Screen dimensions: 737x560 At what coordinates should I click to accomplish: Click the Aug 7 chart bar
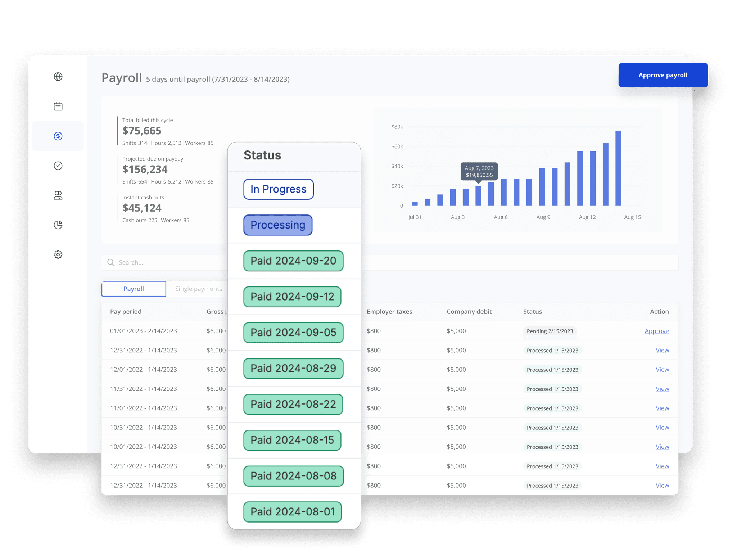point(478,196)
